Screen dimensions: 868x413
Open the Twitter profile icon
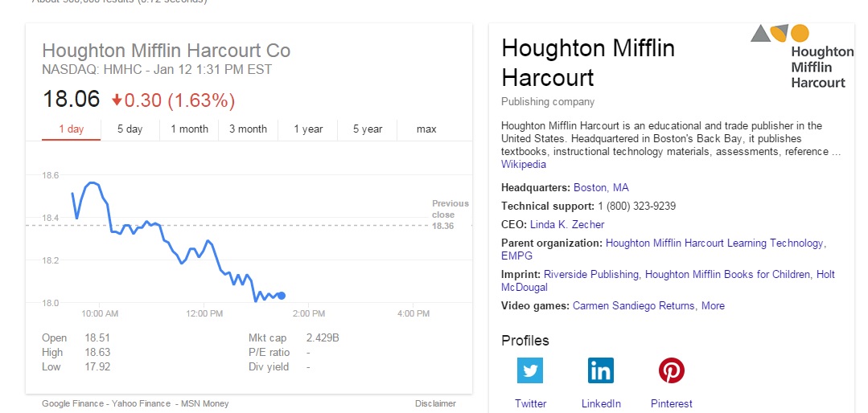point(530,370)
